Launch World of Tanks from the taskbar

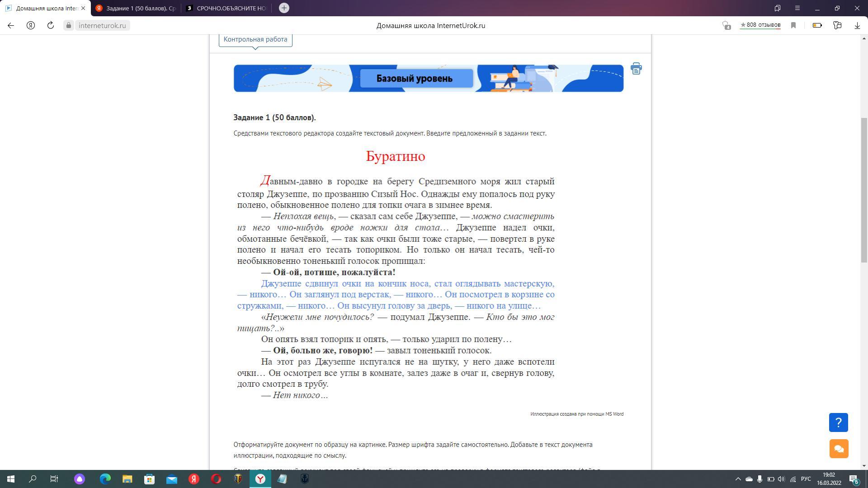(238, 479)
